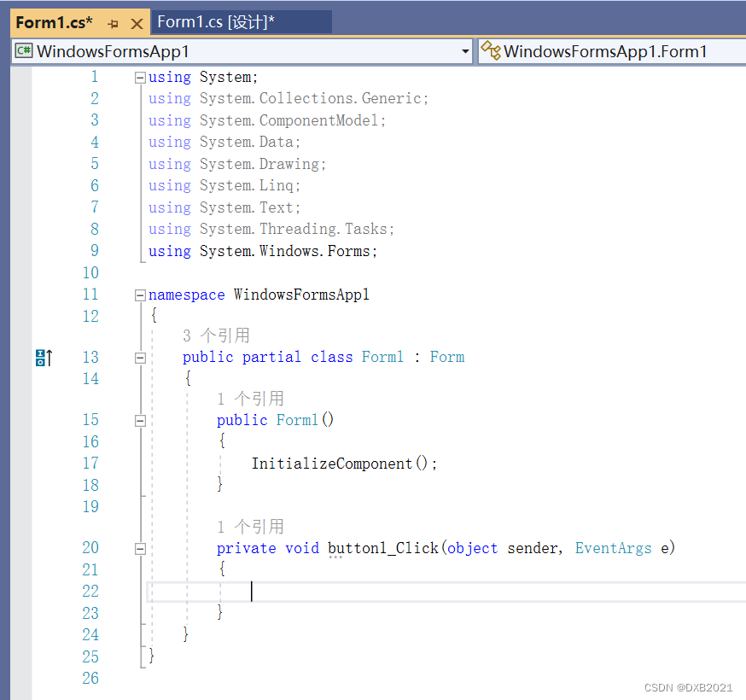Click line number 10 in the gutter

point(90,272)
